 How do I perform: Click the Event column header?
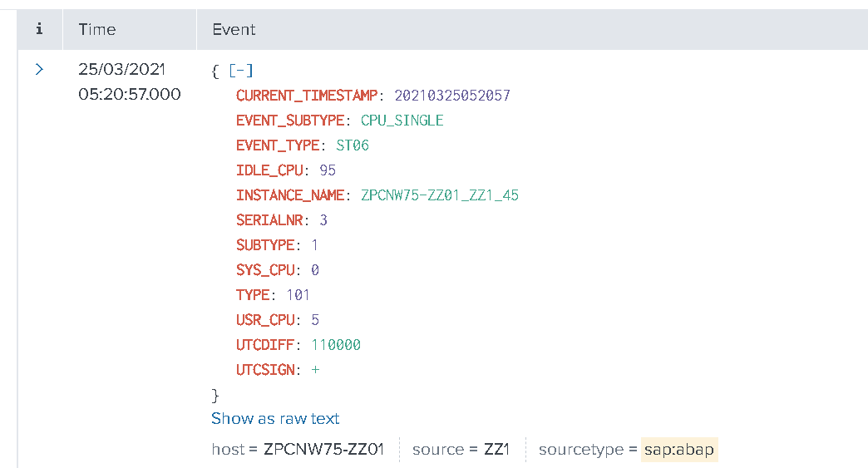point(234,29)
